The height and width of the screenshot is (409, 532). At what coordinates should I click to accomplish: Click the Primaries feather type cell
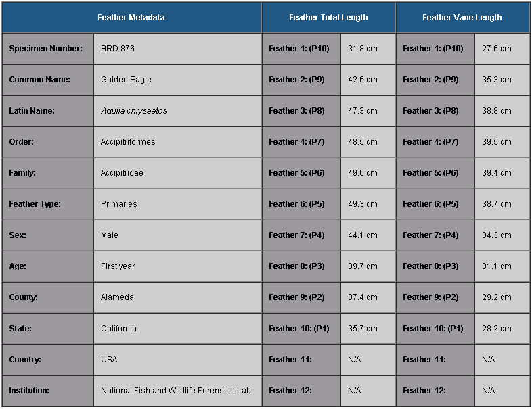pyautogui.click(x=177, y=204)
